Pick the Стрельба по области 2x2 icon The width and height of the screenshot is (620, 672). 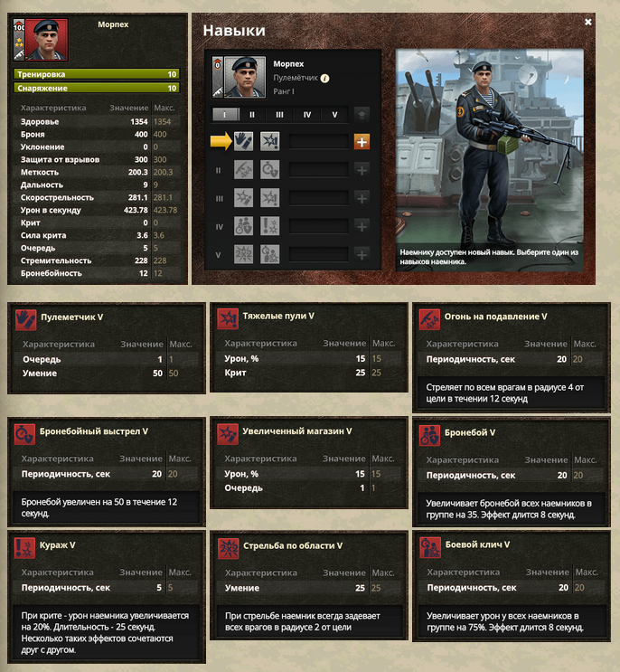[243, 254]
